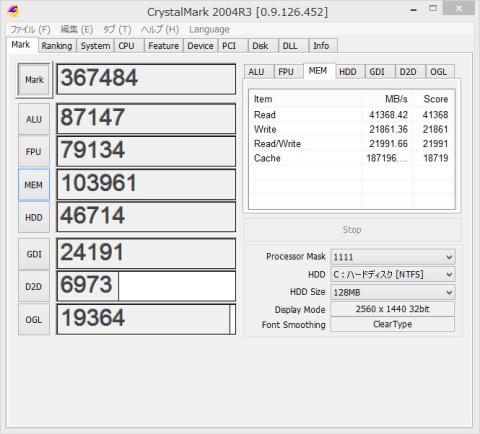This screenshot has width=480, height=434.
Task: Click the ALU score 87147
Action: coord(146,119)
